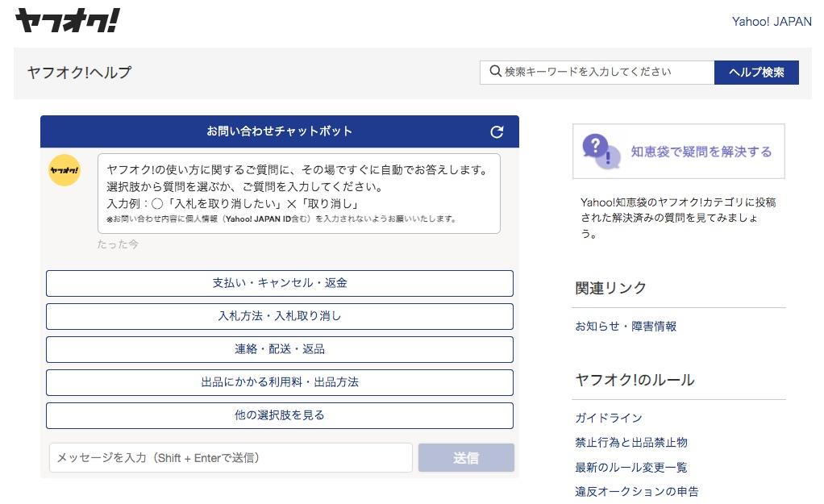Focus the chatbot message input field
Image resolution: width=824 pixels, height=504 pixels.
(231, 458)
